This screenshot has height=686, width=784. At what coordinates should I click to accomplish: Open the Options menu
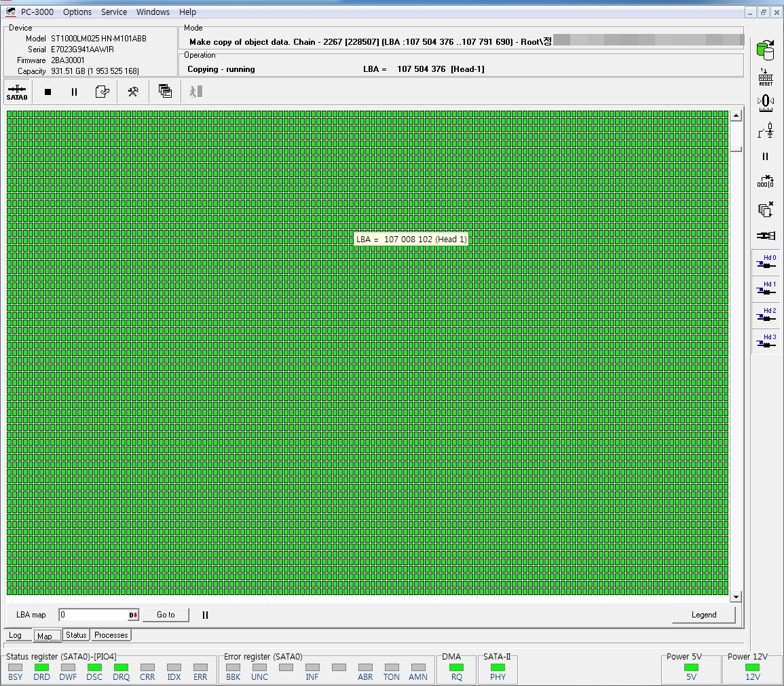(77, 12)
